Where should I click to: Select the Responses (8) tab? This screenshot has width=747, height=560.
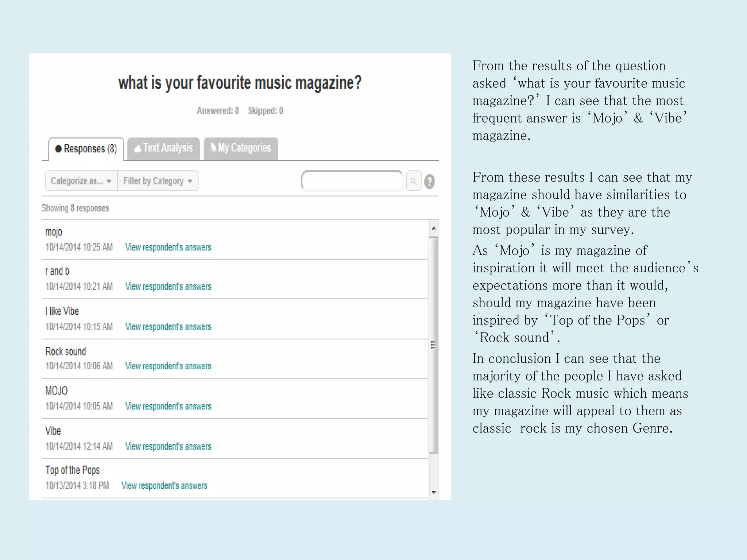[86, 149]
